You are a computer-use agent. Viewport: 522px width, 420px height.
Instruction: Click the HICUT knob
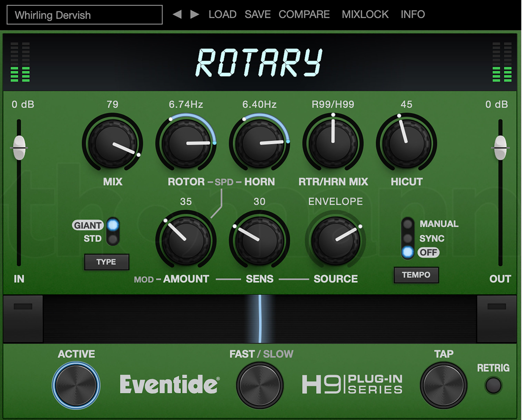tap(406, 143)
